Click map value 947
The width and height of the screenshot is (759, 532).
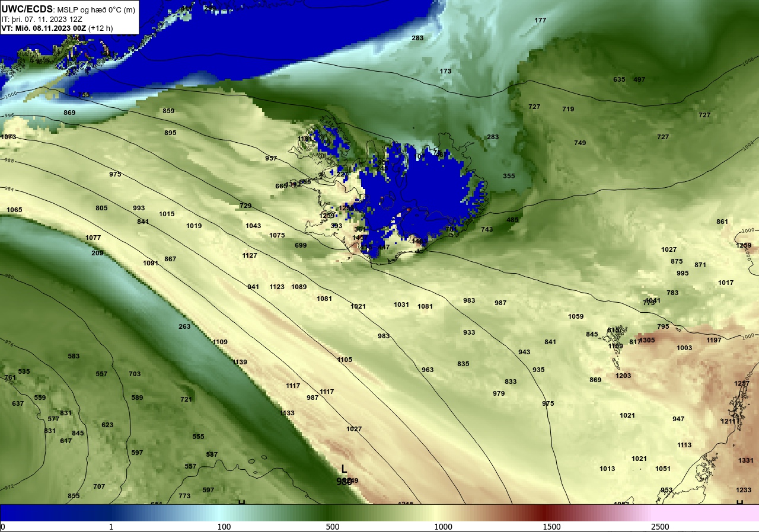pyautogui.click(x=678, y=419)
